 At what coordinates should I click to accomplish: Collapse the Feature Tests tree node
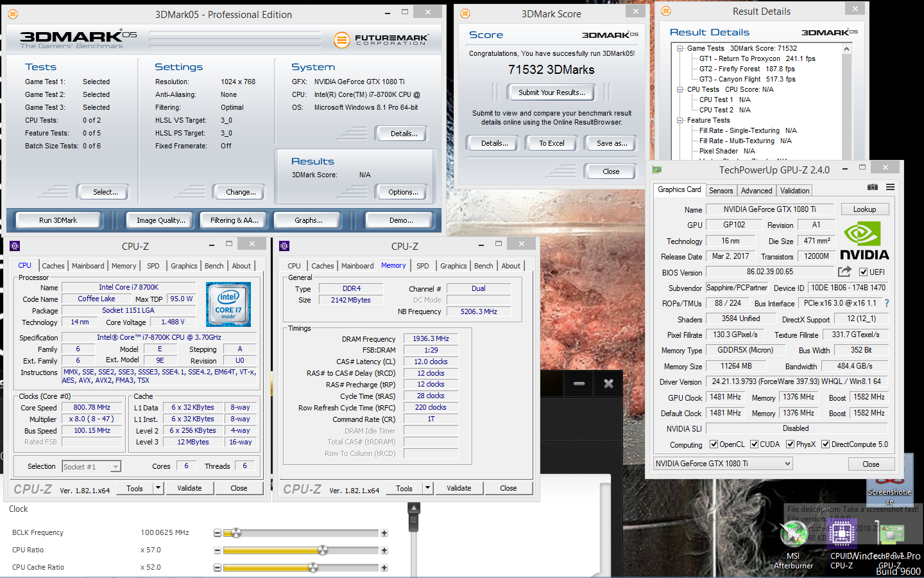(680, 120)
